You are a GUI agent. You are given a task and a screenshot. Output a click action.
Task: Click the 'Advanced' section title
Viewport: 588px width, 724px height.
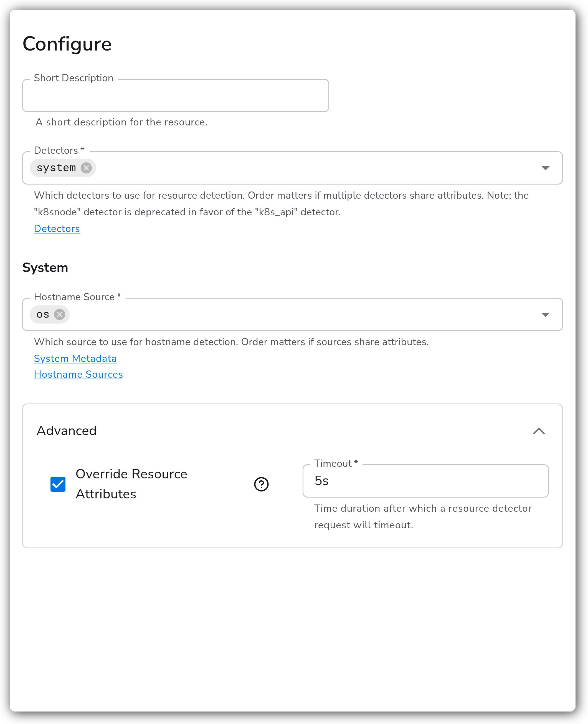click(x=66, y=431)
